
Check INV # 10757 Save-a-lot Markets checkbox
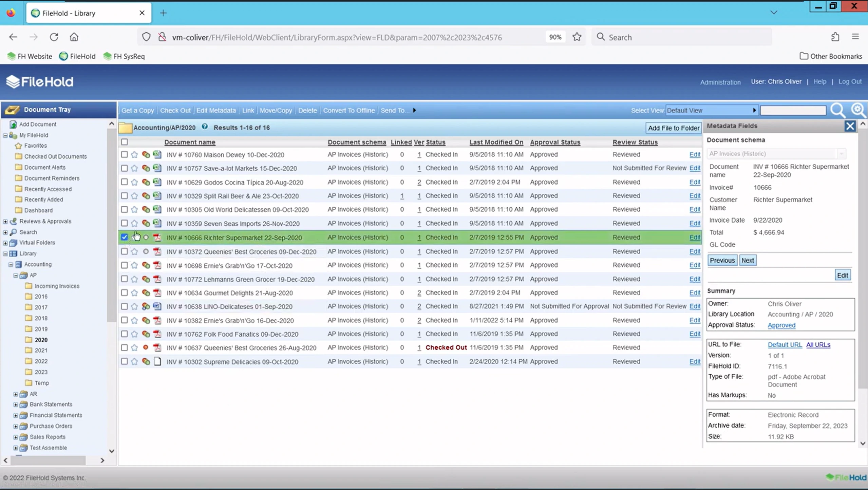pyautogui.click(x=125, y=168)
